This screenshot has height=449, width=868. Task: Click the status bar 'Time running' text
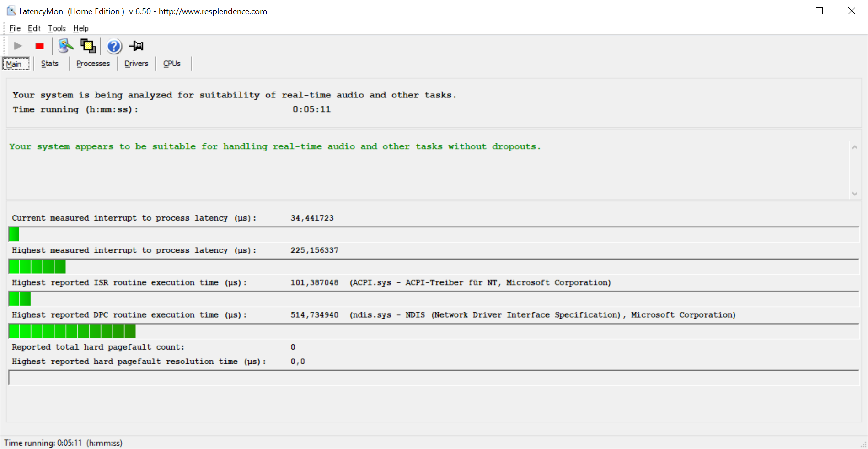click(x=63, y=443)
